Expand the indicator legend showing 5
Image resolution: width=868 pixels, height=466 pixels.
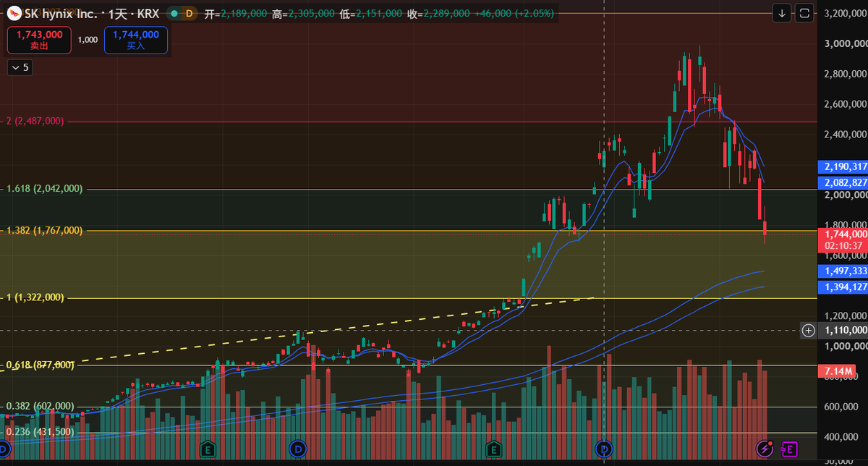coord(20,67)
